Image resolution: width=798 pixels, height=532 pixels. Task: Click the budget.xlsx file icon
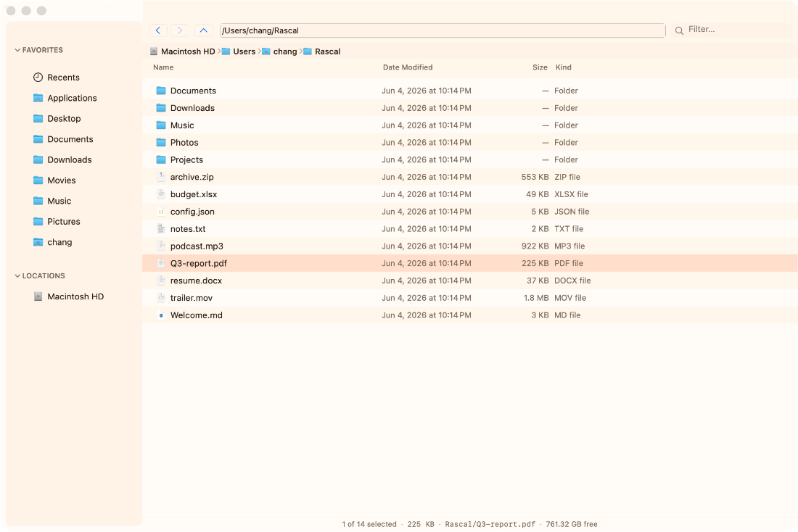[x=161, y=194]
